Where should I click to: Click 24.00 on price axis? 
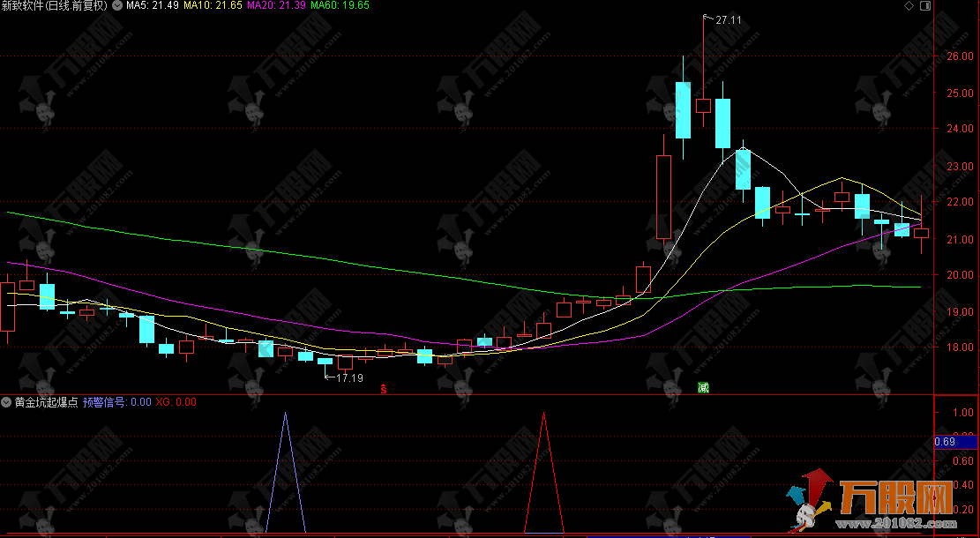[x=960, y=129]
